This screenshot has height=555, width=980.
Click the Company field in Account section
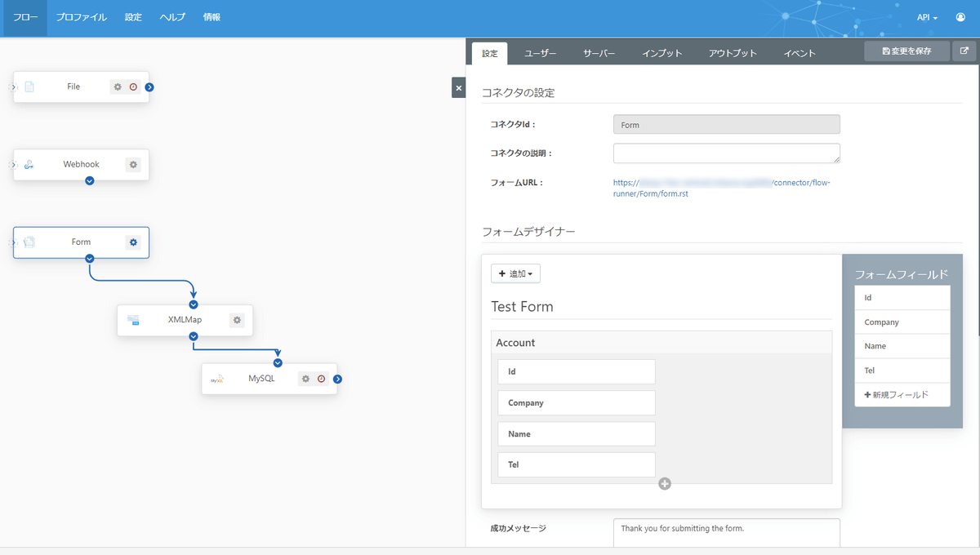(x=577, y=402)
